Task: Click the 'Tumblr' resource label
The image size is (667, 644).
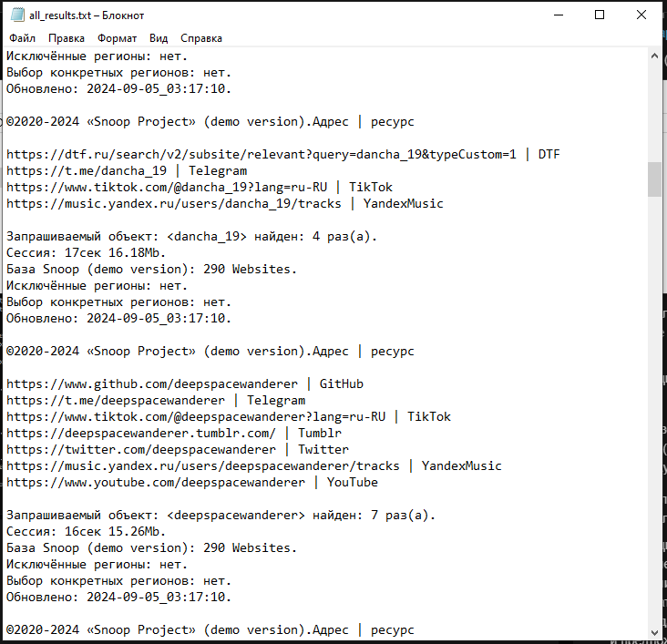Action: 320,433
